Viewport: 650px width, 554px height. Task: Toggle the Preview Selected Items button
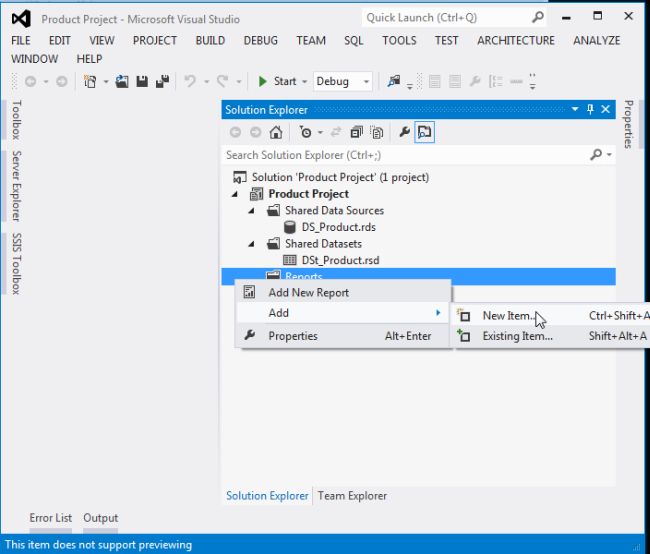(x=424, y=132)
